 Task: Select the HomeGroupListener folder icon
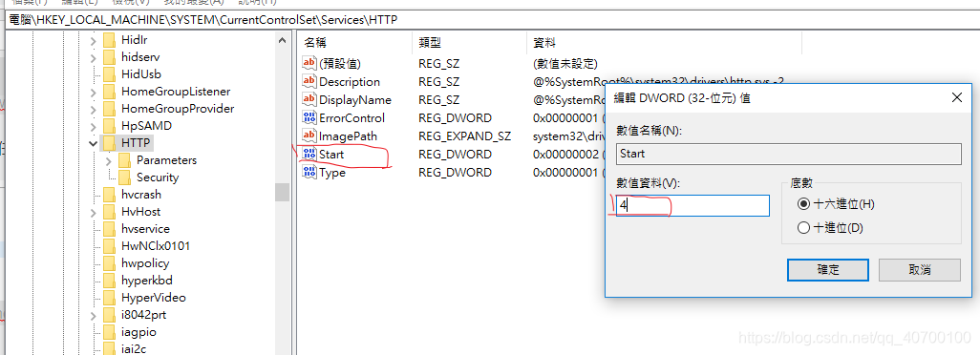110,91
